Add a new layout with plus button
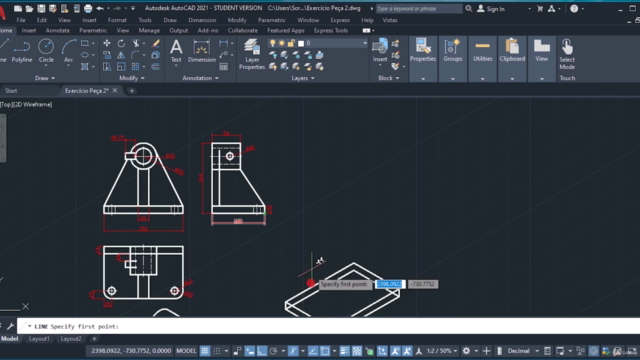The width and height of the screenshot is (640, 360). [94, 339]
